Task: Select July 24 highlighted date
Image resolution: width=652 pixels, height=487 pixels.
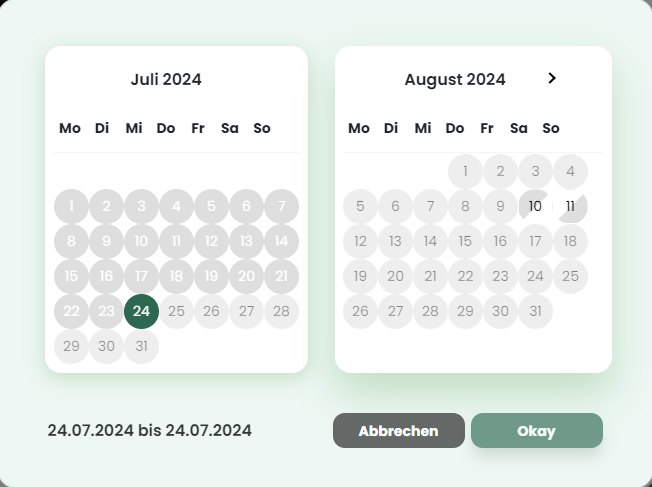Action: pos(141,311)
